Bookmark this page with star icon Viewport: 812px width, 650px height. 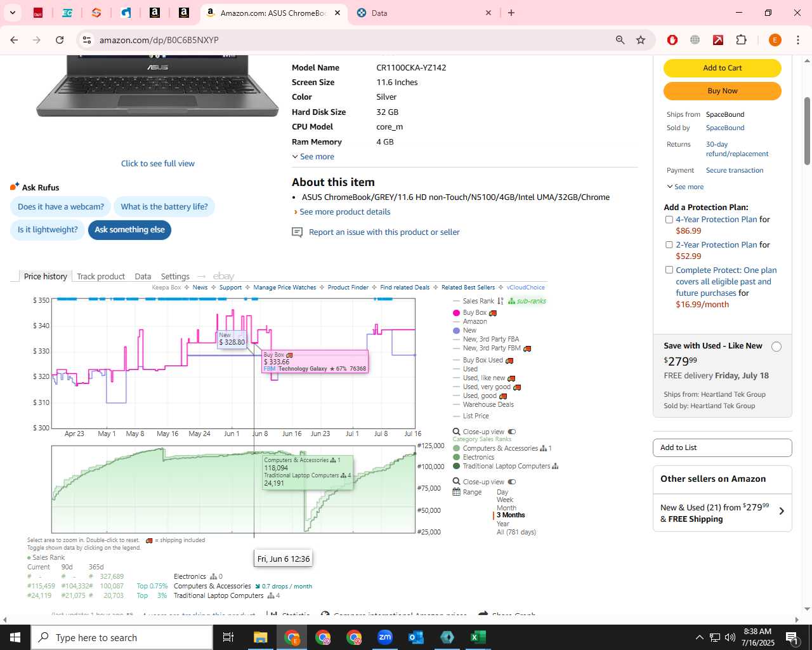click(x=641, y=40)
